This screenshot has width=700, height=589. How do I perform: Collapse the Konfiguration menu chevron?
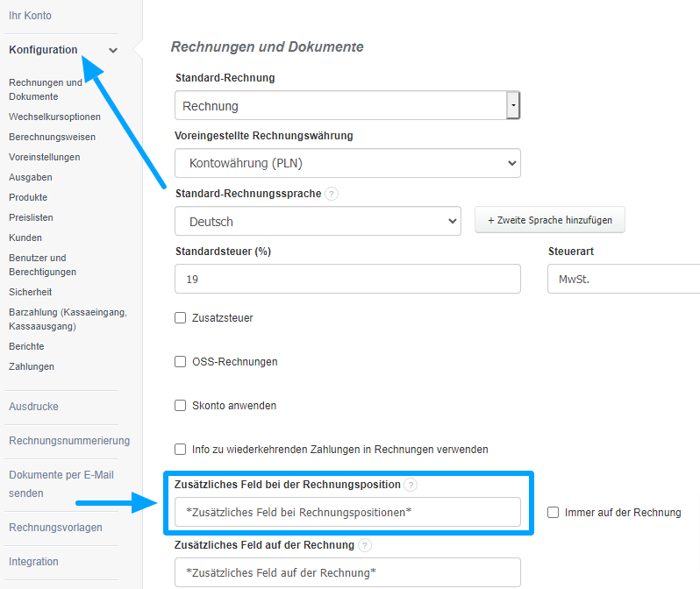coord(113,50)
